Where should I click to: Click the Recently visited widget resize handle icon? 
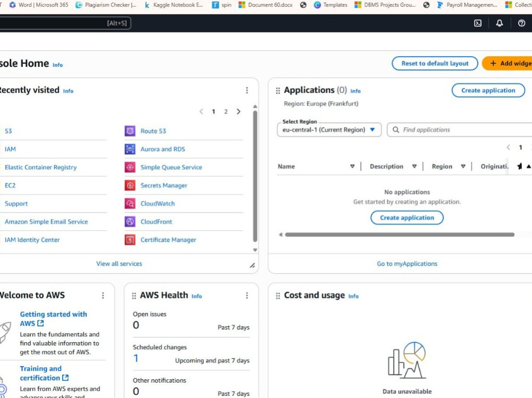(252, 266)
